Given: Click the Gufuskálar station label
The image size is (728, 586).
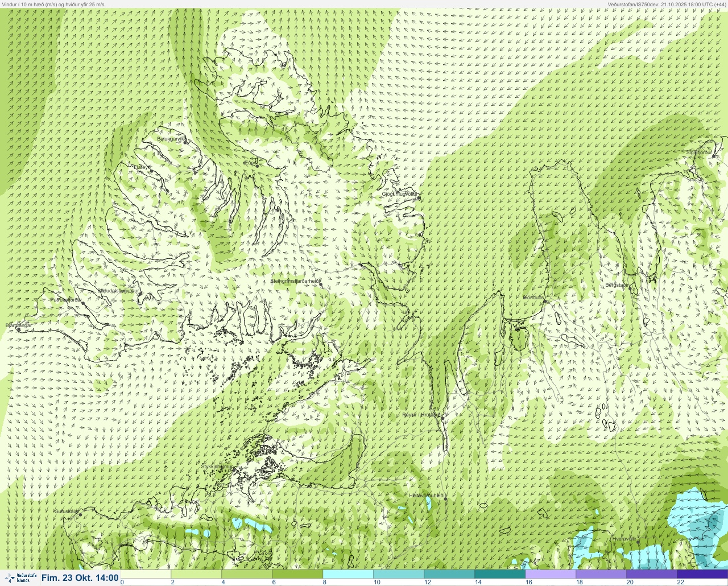Looking at the screenshot, I should (66, 511).
